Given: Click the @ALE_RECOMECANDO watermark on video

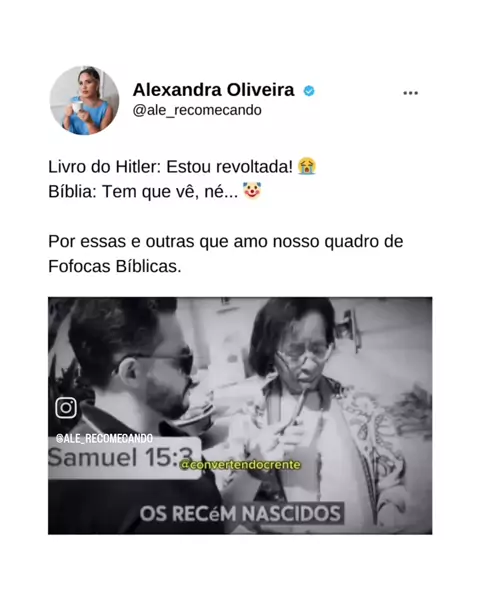Looking at the screenshot, I should click(104, 438).
